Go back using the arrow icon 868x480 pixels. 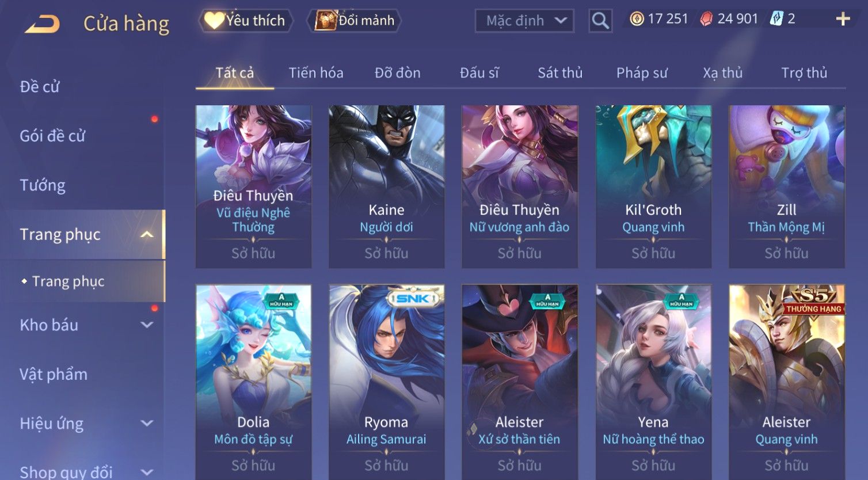click(42, 24)
